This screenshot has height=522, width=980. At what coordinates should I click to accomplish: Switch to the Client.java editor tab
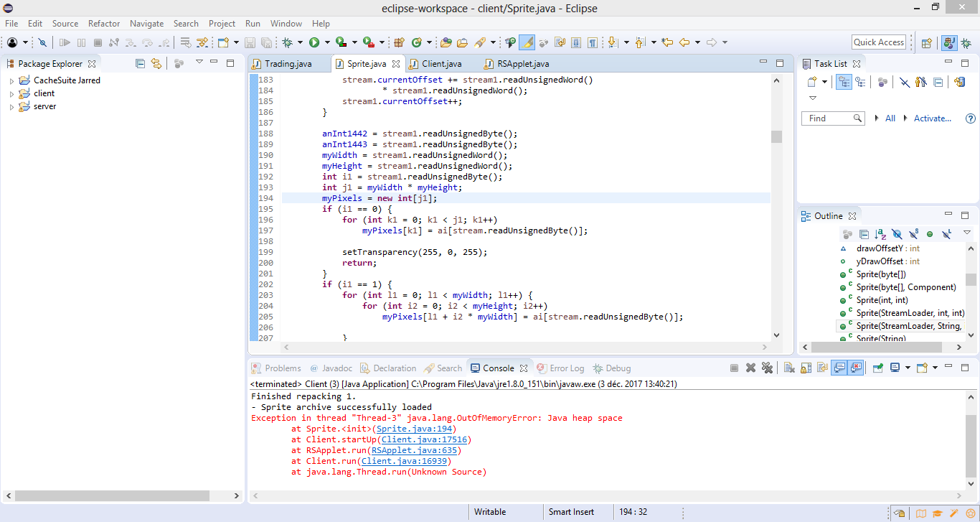[441, 64]
